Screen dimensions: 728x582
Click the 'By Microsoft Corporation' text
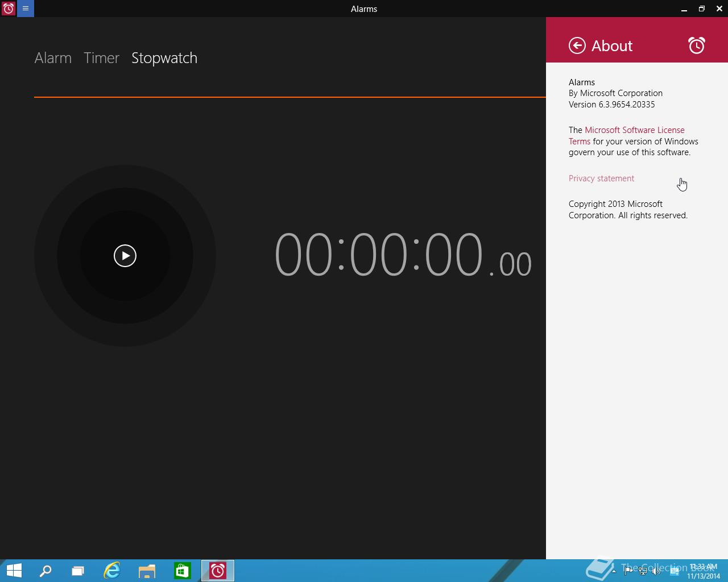click(615, 93)
